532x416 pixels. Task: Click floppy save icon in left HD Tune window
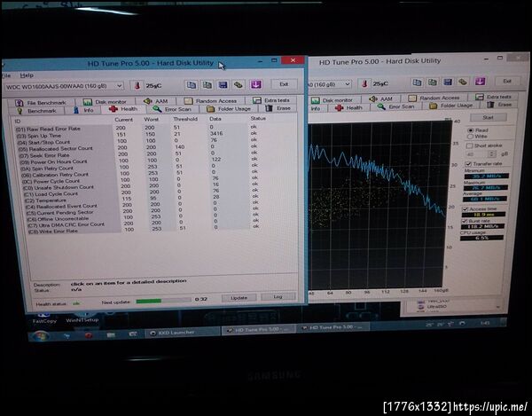pyautogui.click(x=223, y=85)
